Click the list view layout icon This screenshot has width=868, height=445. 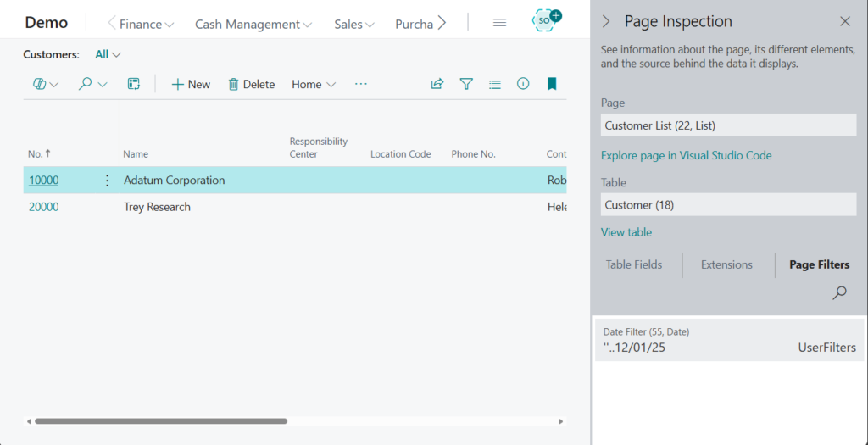pyautogui.click(x=495, y=84)
